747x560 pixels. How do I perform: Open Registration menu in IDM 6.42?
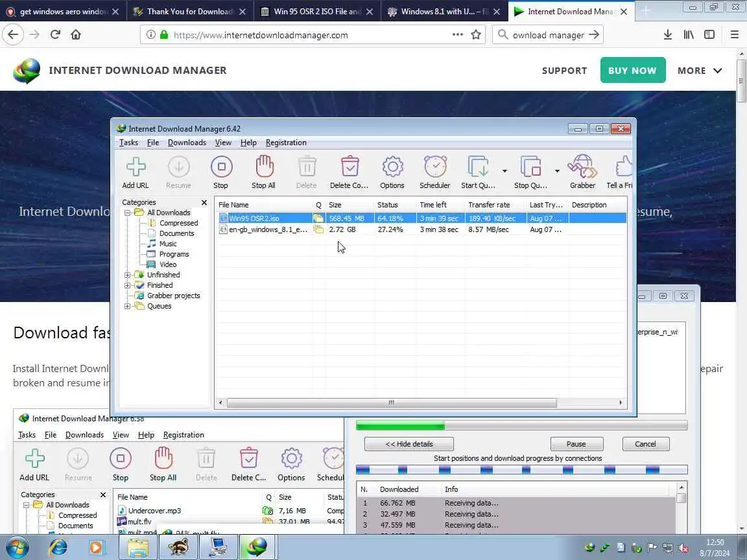286,143
